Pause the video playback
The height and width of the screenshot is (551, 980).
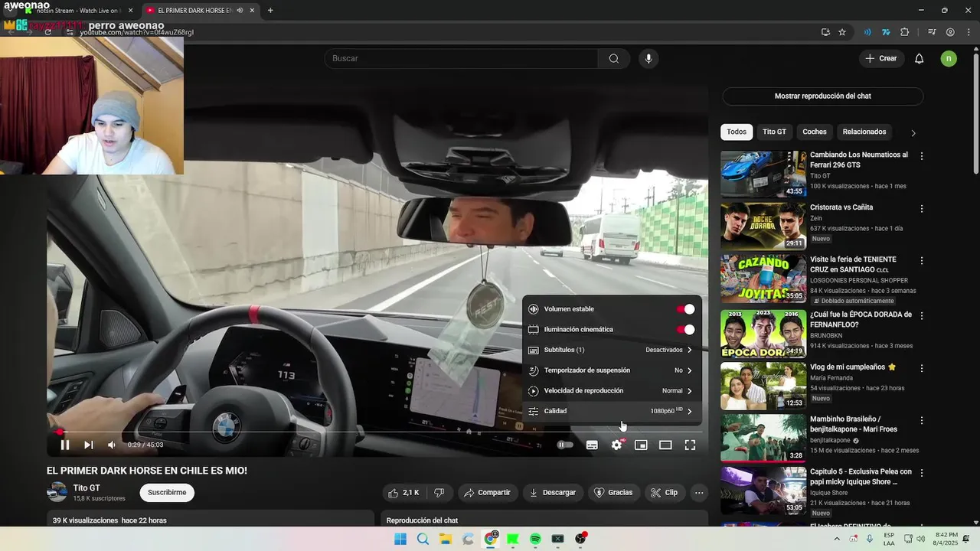coord(65,445)
